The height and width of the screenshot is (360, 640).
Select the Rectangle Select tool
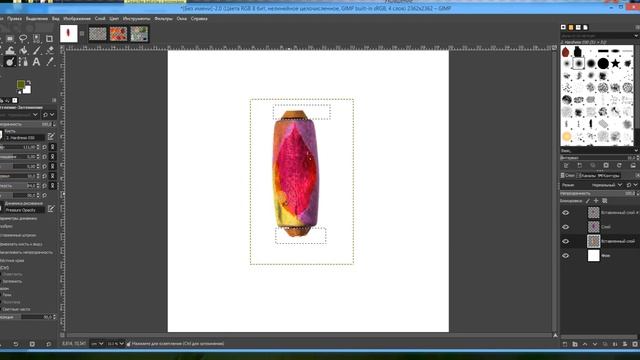coord(10,39)
